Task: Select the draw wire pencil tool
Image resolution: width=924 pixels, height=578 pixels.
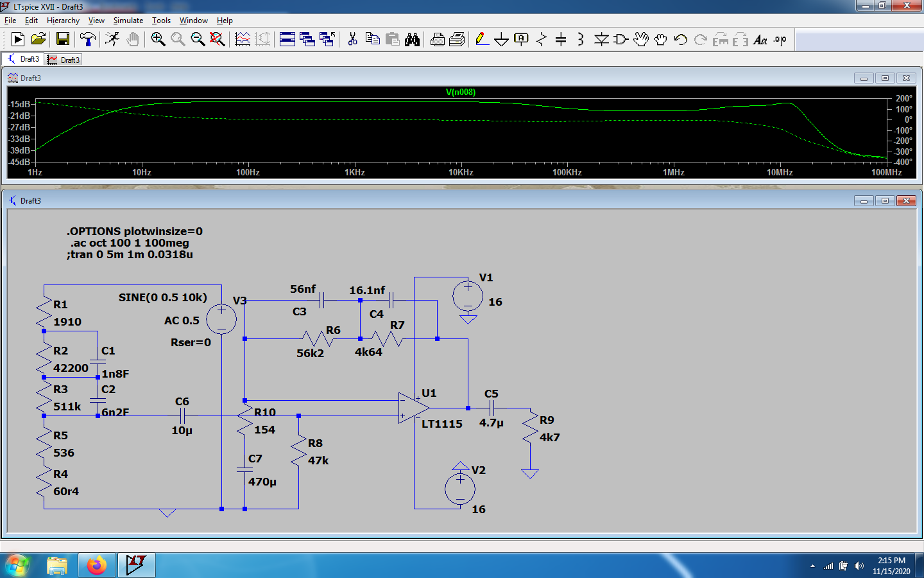Action: tap(482, 39)
